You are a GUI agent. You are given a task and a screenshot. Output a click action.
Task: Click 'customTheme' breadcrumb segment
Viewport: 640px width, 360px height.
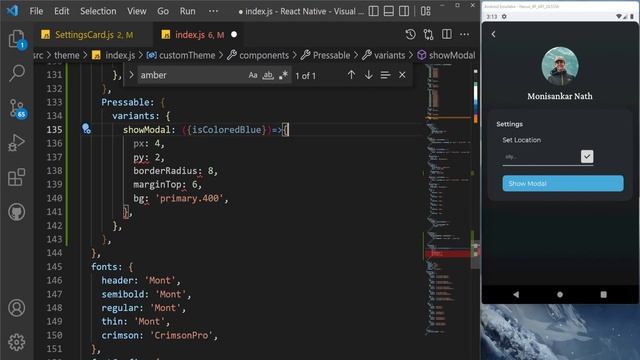(187, 55)
